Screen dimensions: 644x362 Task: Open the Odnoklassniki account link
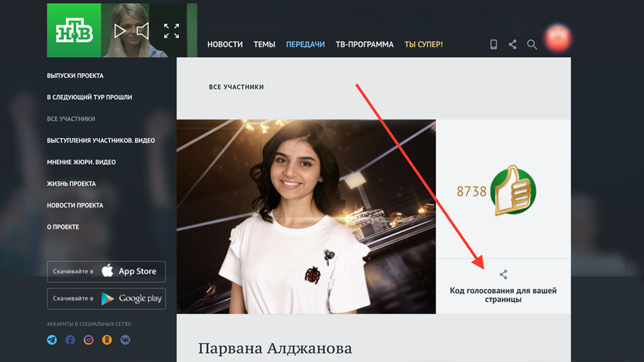(x=108, y=340)
